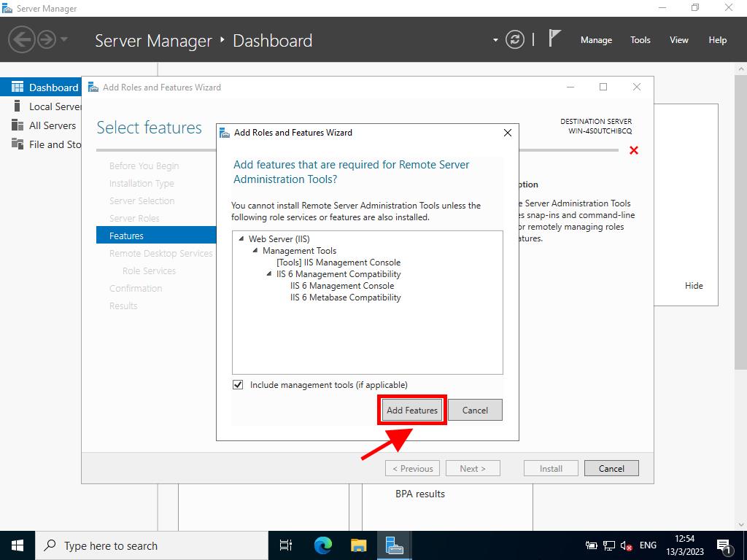Close the required features dialog
The width and height of the screenshot is (747, 560).
[x=508, y=133]
